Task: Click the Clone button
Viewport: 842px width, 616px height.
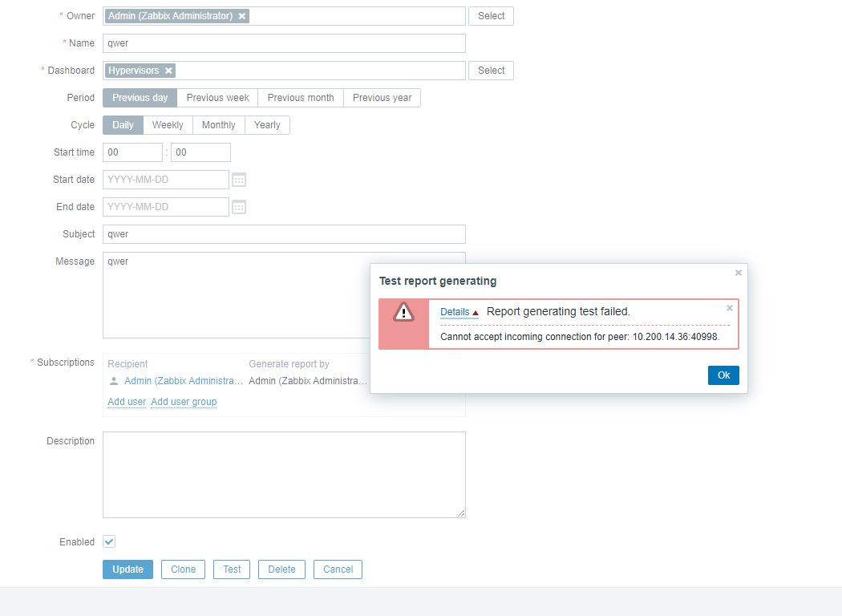Action: (183, 569)
